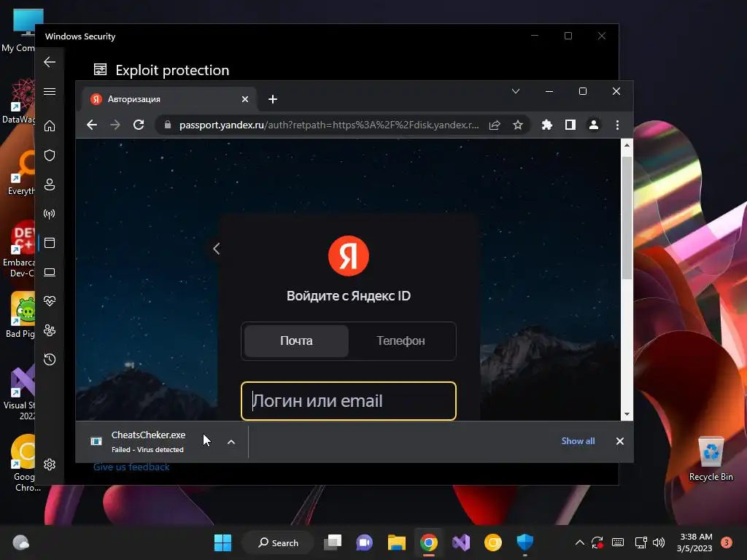Image resolution: width=747 pixels, height=560 pixels.
Task: Click Chrome forward navigation arrow
Action: point(115,125)
